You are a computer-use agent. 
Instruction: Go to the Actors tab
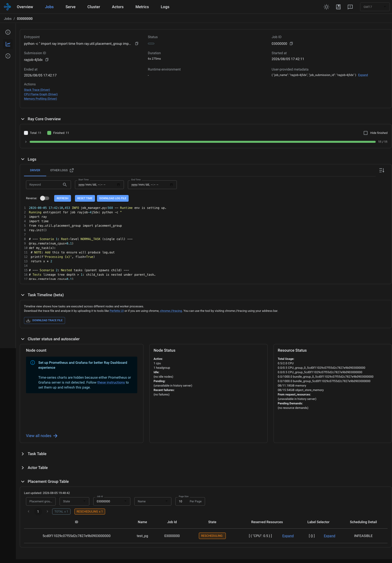click(118, 7)
